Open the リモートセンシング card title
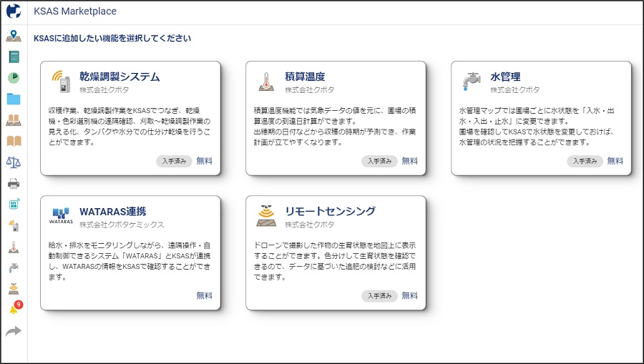Screen dimensions: 644x364 pyautogui.click(x=330, y=211)
